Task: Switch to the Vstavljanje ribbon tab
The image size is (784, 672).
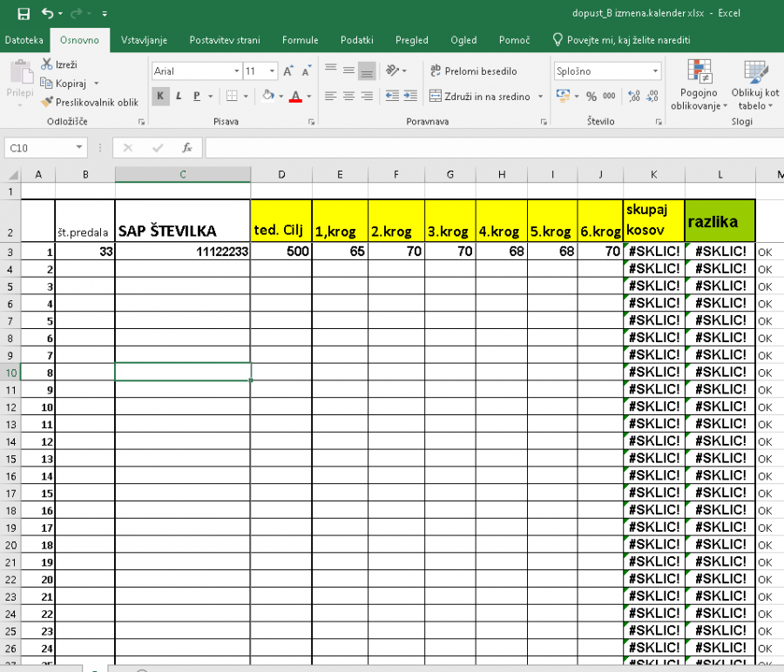Action: (x=145, y=40)
